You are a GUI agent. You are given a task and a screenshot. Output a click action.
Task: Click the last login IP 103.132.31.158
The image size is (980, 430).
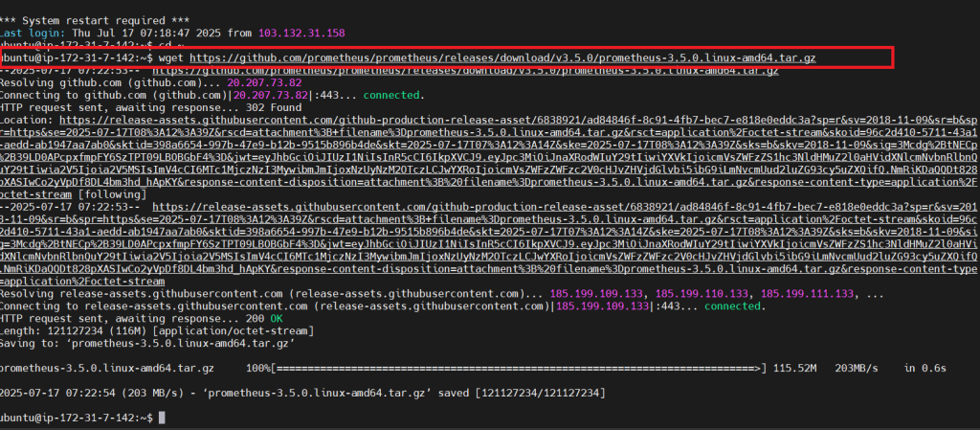(x=301, y=33)
